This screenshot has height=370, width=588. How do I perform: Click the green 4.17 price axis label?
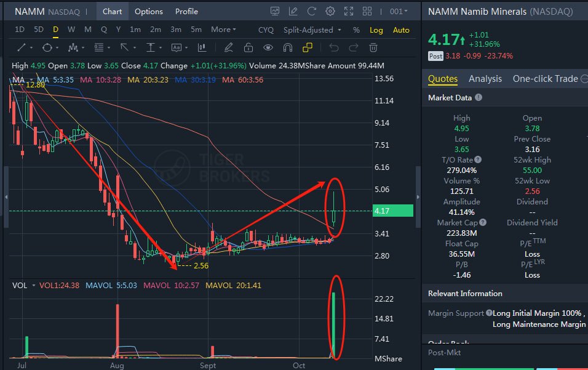click(x=393, y=211)
